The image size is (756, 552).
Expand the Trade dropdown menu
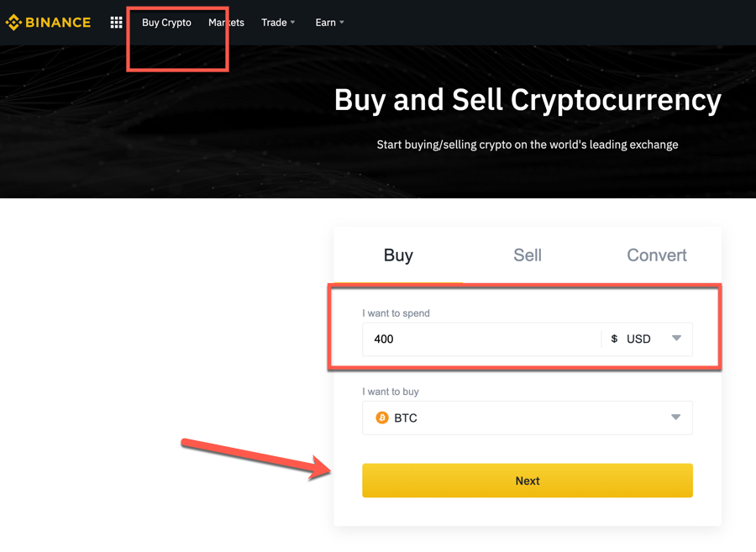(x=278, y=23)
